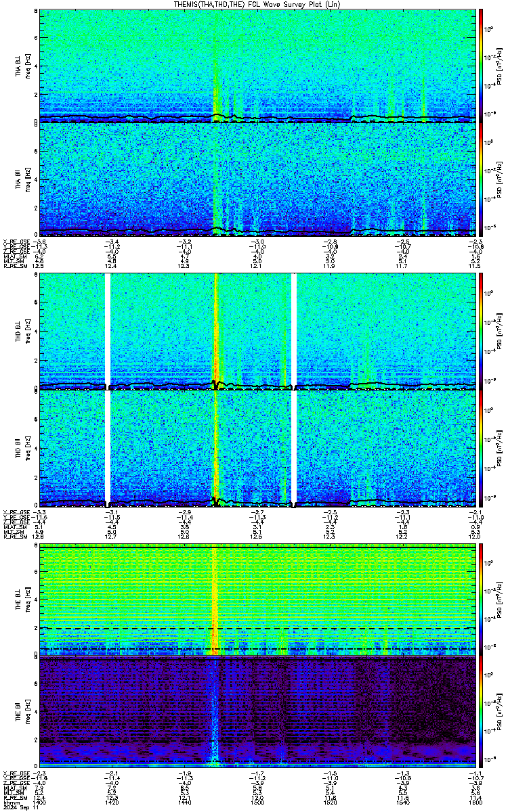Click the "1420" time tick label

click(112, 801)
